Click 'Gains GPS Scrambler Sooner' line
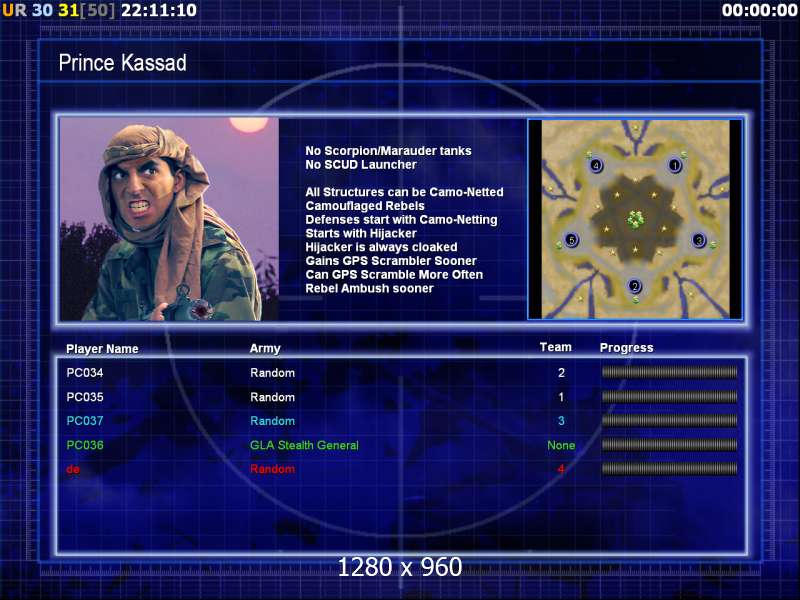800x600 pixels. coord(391,261)
